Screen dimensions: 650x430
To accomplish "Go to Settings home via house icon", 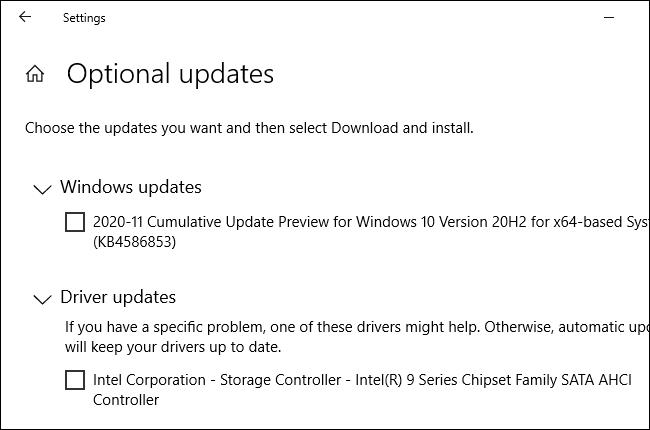I will tap(35, 74).
